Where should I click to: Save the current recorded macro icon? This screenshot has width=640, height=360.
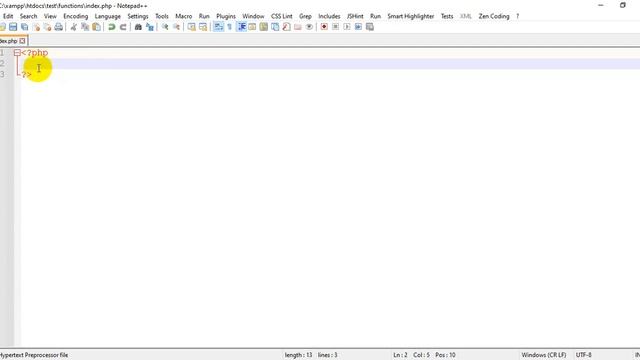[370, 27]
